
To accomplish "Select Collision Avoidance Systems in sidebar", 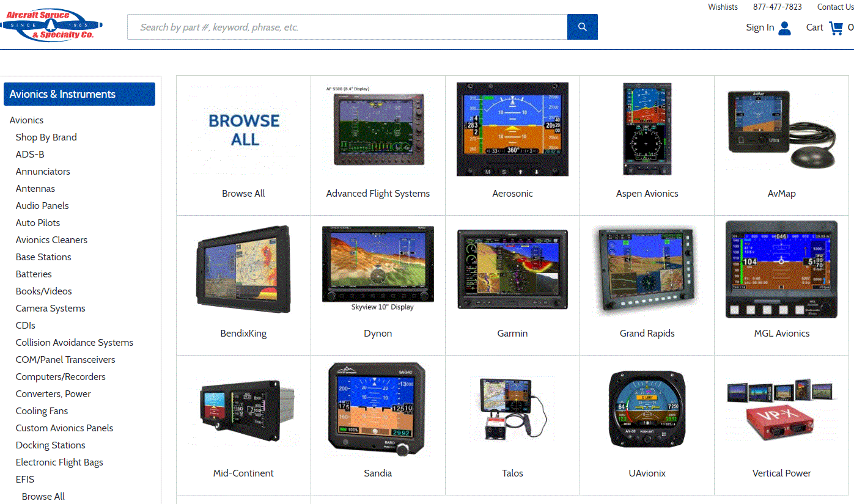I will click(x=75, y=343).
